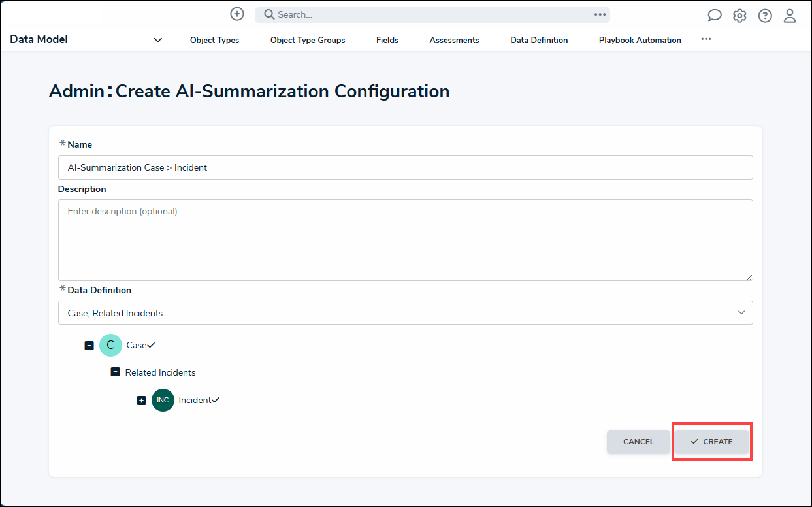The height and width of the screenshot is (507, 812).
Task: Open the Data Definition dropdown
Action: 405,313
